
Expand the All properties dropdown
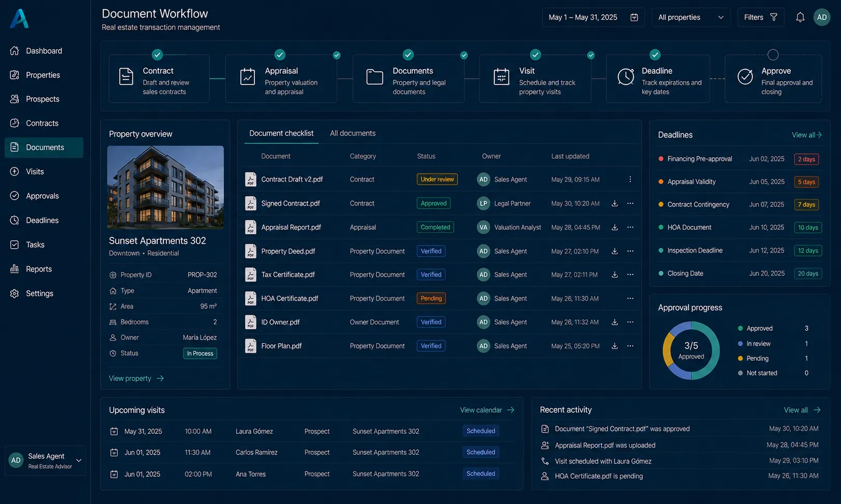[x=690, y=17]
